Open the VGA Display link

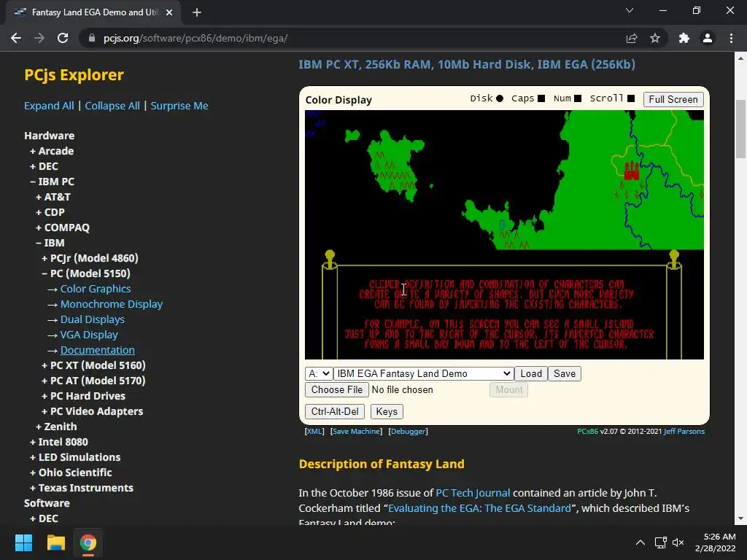pyautogui.click(x=89, y=335)
